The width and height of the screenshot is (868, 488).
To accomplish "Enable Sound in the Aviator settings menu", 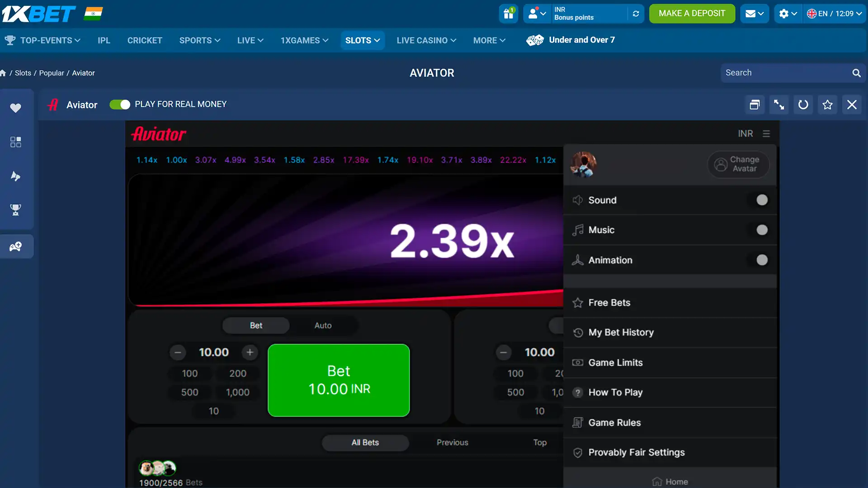I will [762, 200].
